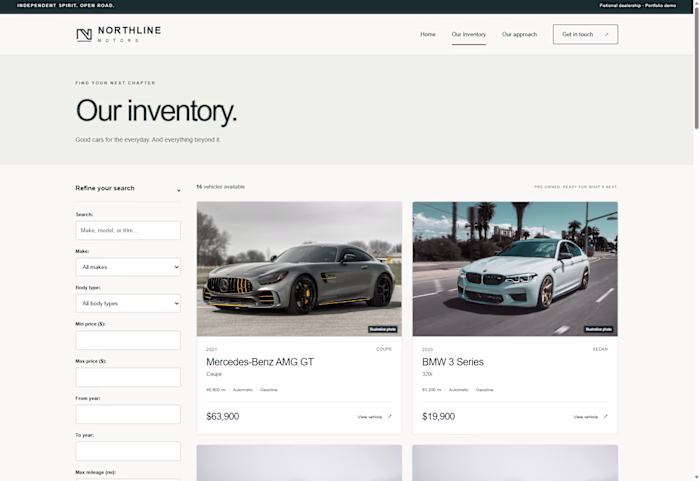Click the COUPE tag on the Mercedes card
The image size is (700, 481).
[x=384, y=349]
